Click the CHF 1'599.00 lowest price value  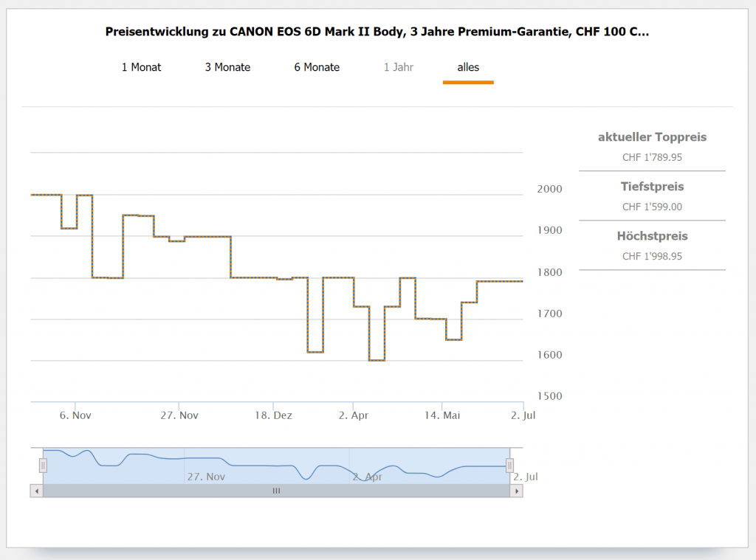[x=652, y=207]
